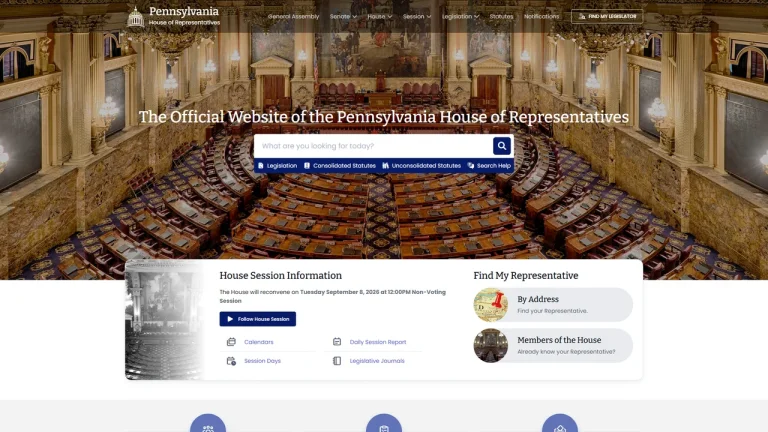Open the Daily Session Report link
This screenshot has width=768, height=432.
pos(378,342)
